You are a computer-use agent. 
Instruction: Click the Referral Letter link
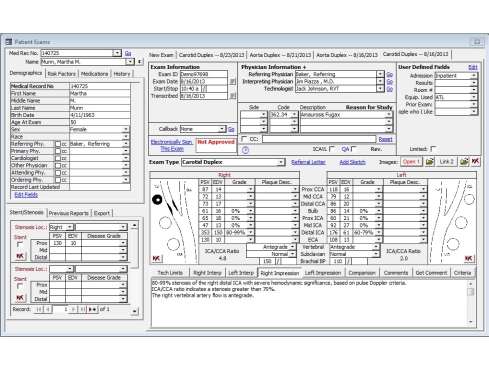tap(308, 162)
